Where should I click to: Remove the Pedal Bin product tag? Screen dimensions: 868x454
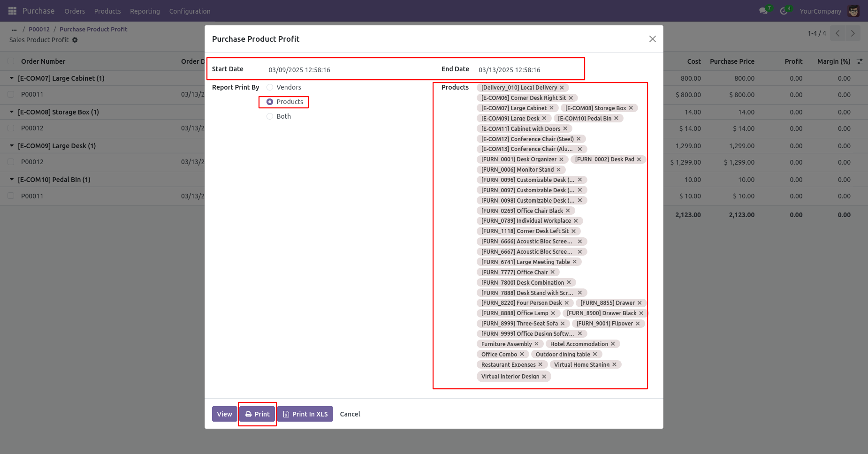tap(617, 118)
